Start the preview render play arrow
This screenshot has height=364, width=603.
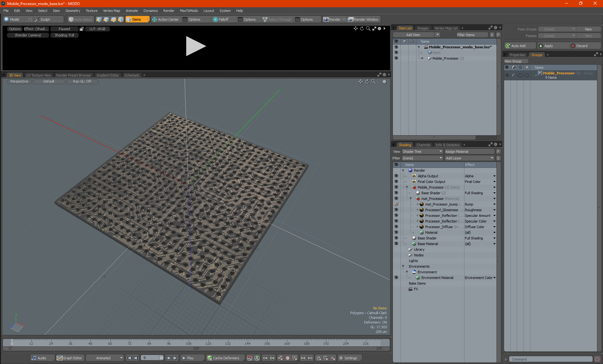pos(195,46)
